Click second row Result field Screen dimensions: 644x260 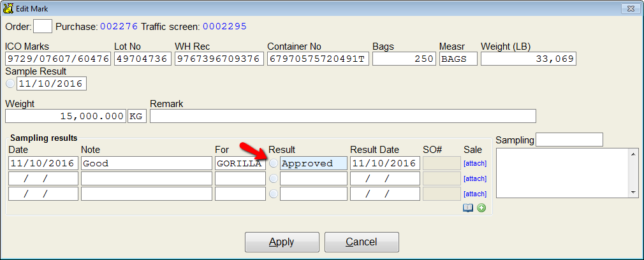click(x=314, y=178)
